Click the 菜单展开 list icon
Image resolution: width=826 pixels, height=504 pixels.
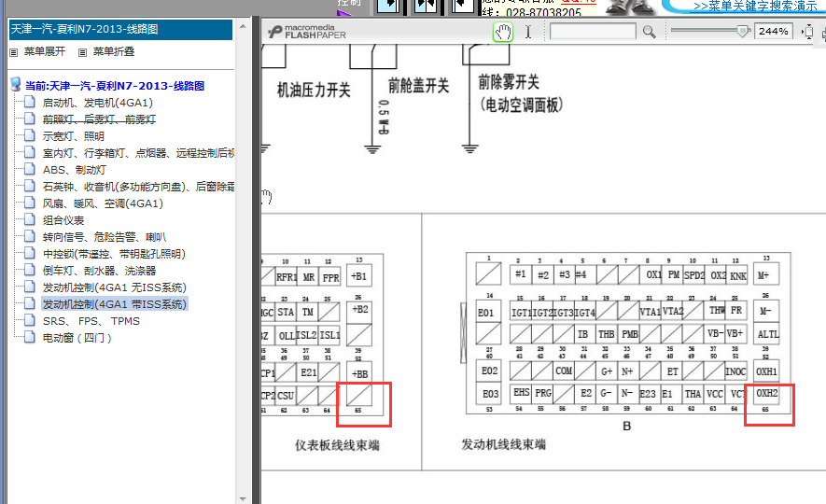coord(14,52)
